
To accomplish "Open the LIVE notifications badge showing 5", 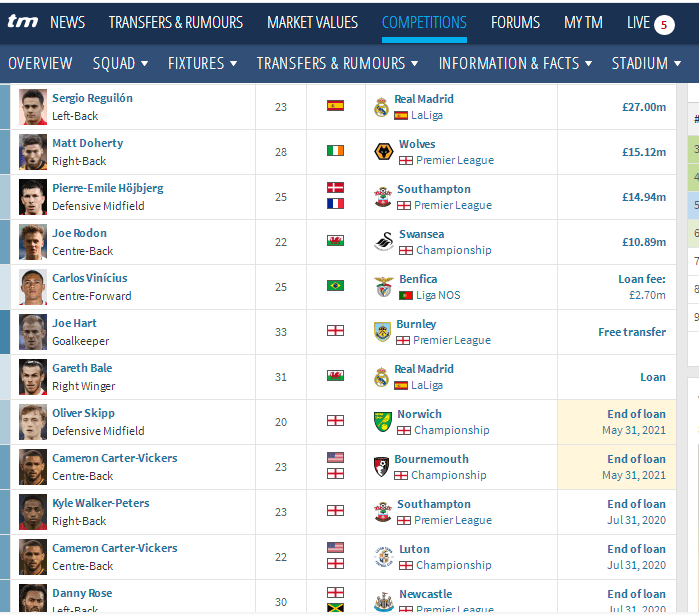I will 664,25.
